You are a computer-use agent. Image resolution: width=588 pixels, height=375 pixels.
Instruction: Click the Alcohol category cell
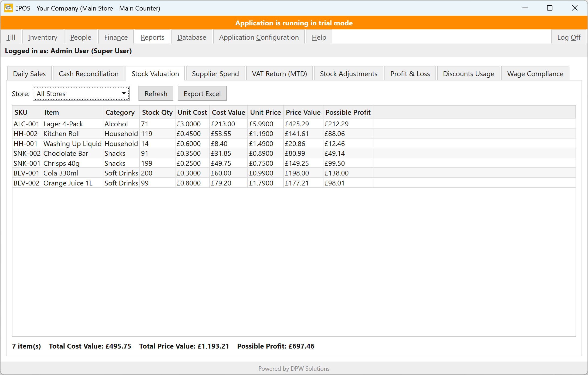(121, 124)
